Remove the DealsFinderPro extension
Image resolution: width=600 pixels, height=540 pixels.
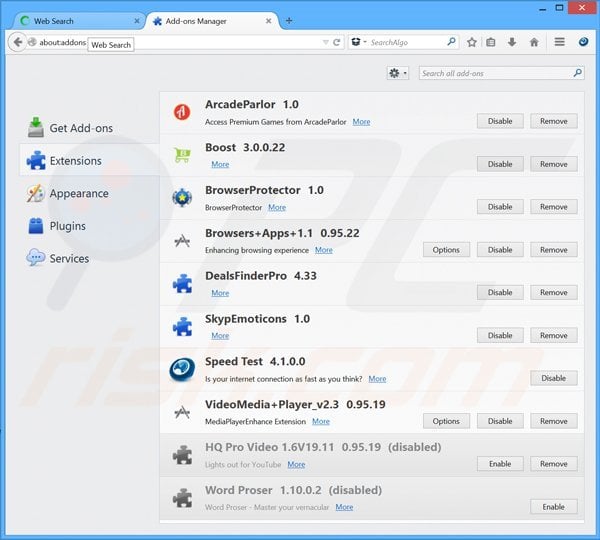(x=554, y=292)
